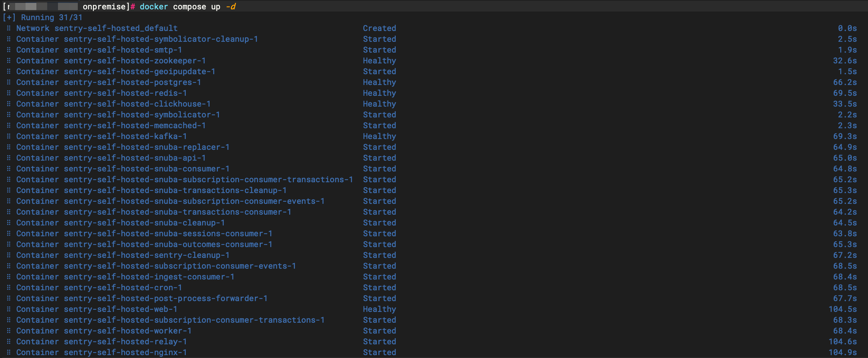Click 'sentry-self-hosted-postgres-1' container name
Viewport: 868px width, 358px height.
click(x=133, y=82)
